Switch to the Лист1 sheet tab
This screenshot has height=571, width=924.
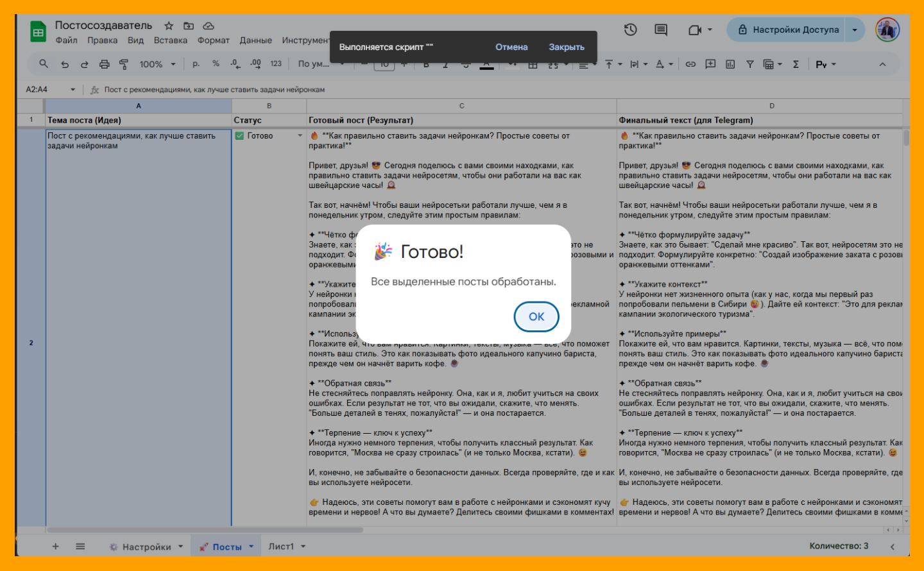point(280,547)
